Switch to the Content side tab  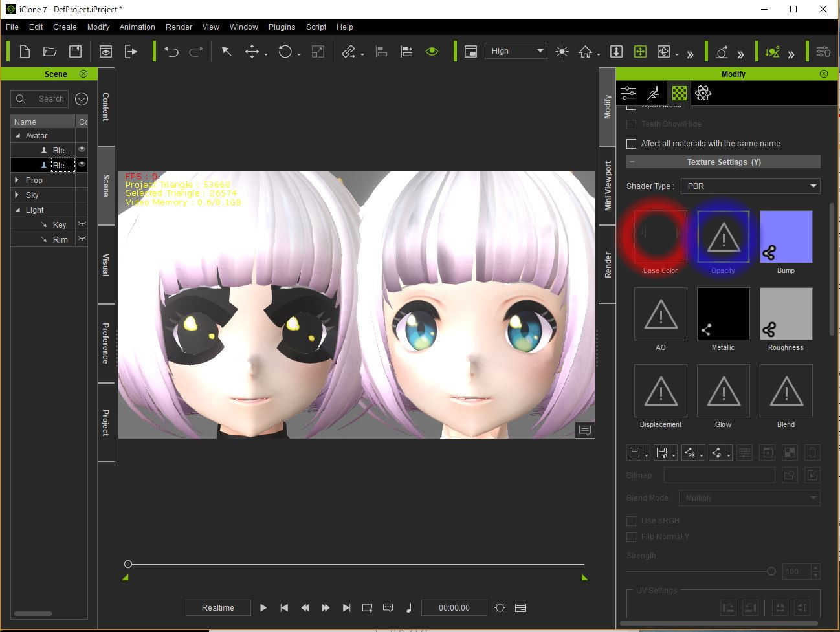pos(106,107)
